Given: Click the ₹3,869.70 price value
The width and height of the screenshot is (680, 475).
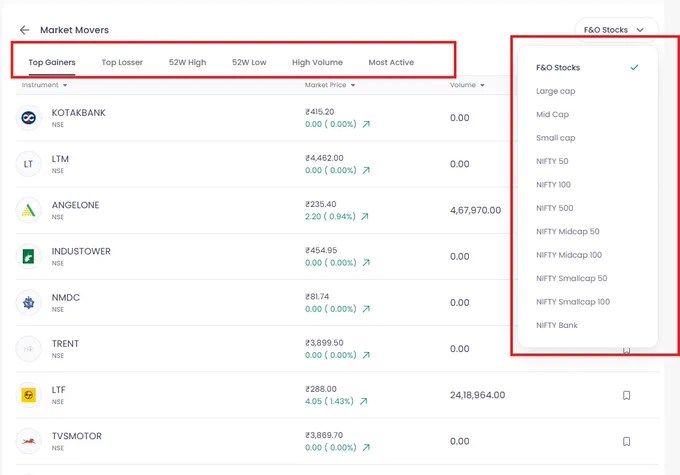Looking at the screenshot, I should 324,435.
